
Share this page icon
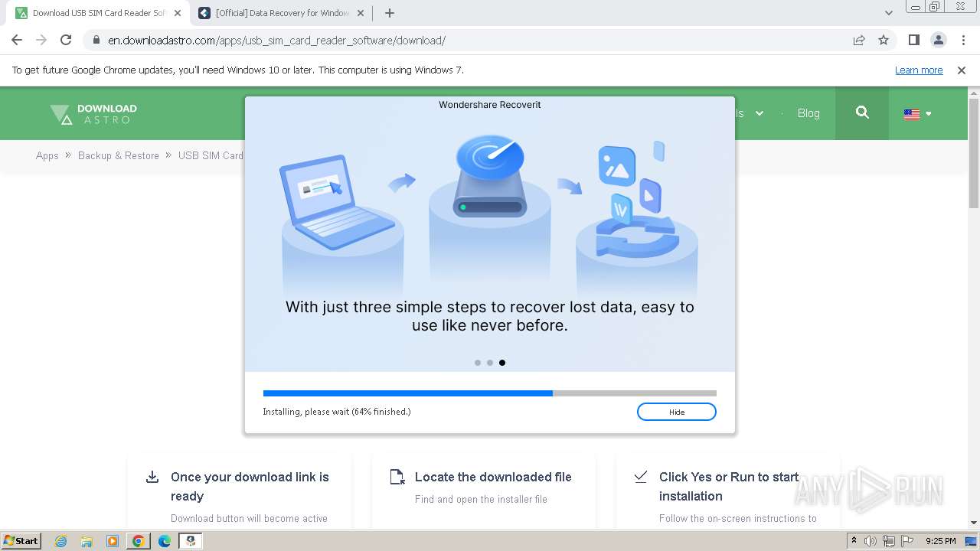(x=859, y=41)
